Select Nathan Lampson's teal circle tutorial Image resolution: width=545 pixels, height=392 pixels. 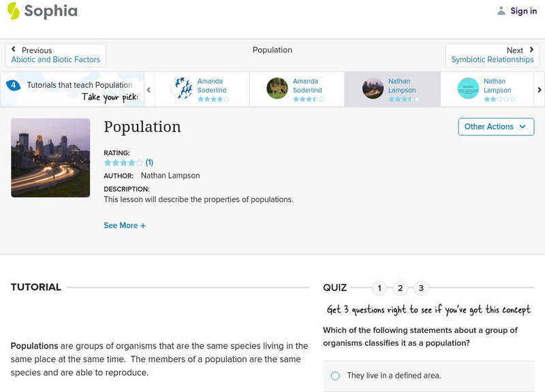point(468,88)
